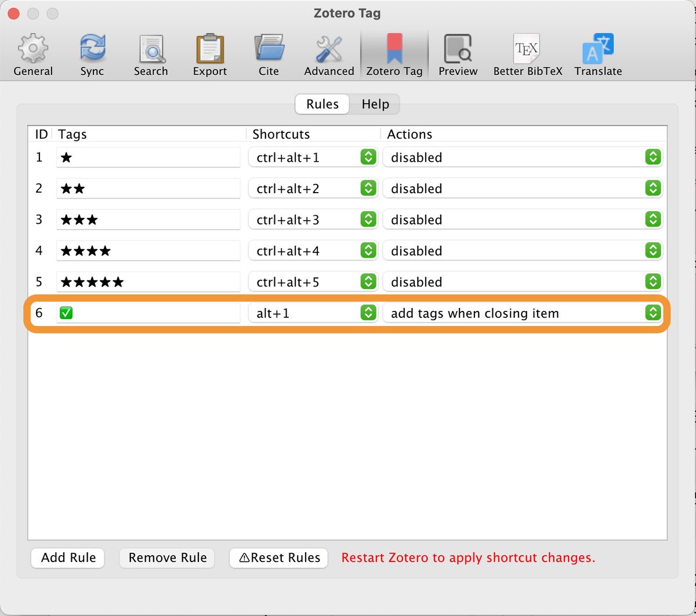
Task: Open 'add tags when closing item' dropdown
Action: [522, 313]
